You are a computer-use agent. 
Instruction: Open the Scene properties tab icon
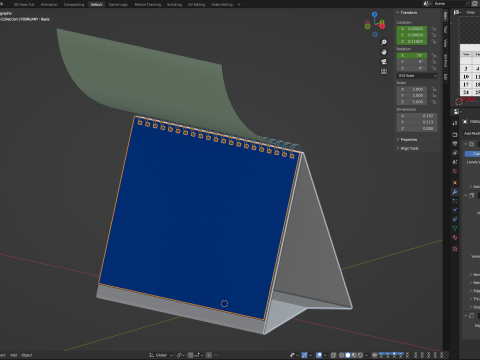pyautogui.click(x=455, y=162)
